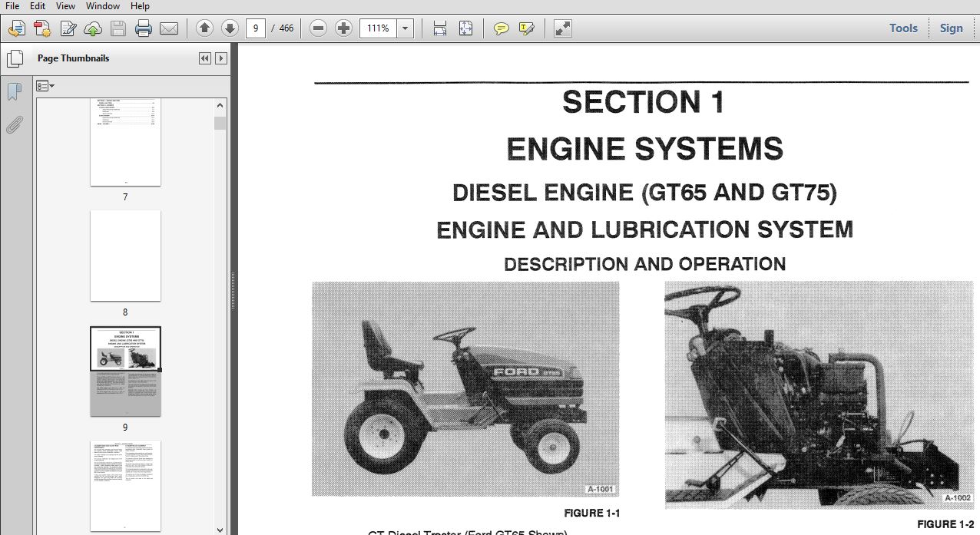Image resolution: width=980 pixels, height=535 pixels.
Task: Select the page 7 thumbnail
Action: [125, 143]
